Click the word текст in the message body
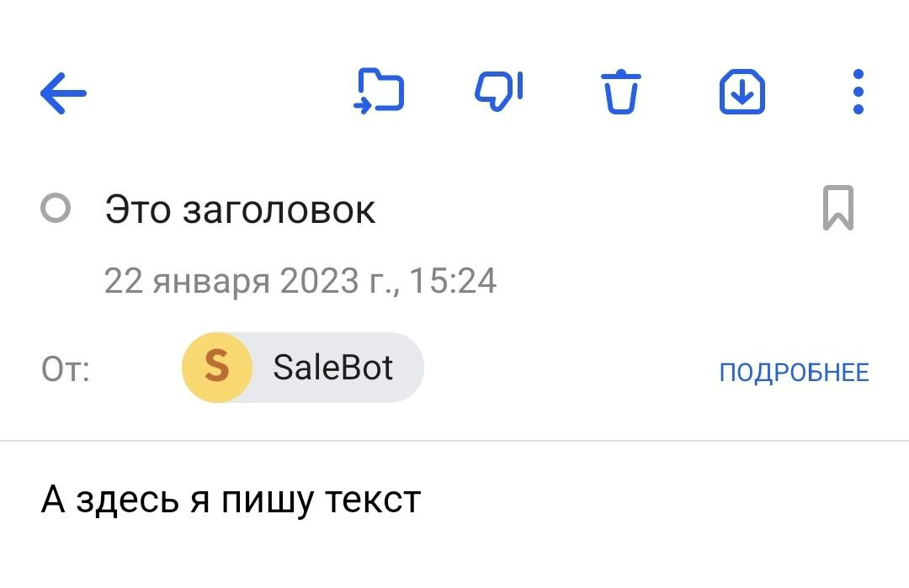Screen dimensions: 909x588 point(373,501)
